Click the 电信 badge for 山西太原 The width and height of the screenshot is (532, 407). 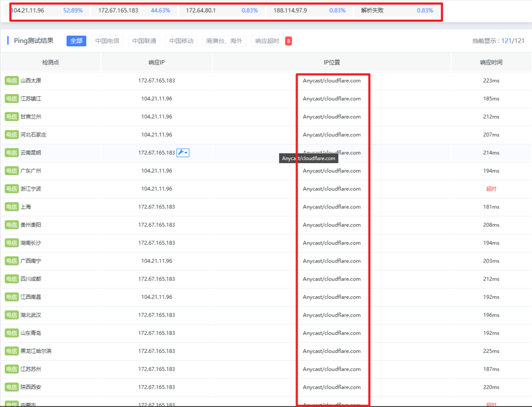coord(11,81)
